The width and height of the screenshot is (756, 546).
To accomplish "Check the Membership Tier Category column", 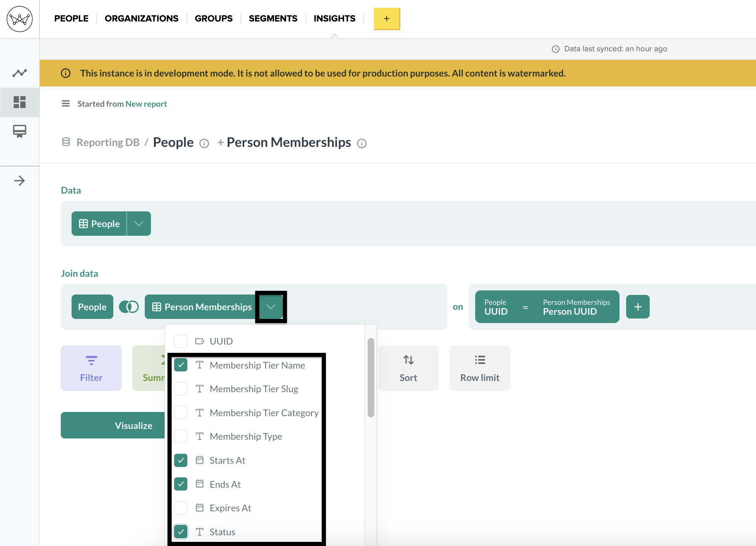I will pos(181,412).
